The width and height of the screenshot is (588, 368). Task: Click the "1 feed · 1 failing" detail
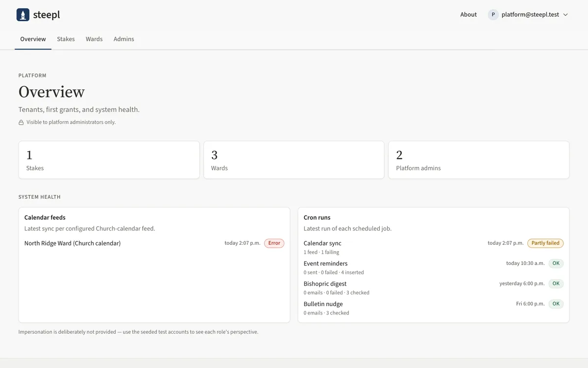(x=321, y=252)
